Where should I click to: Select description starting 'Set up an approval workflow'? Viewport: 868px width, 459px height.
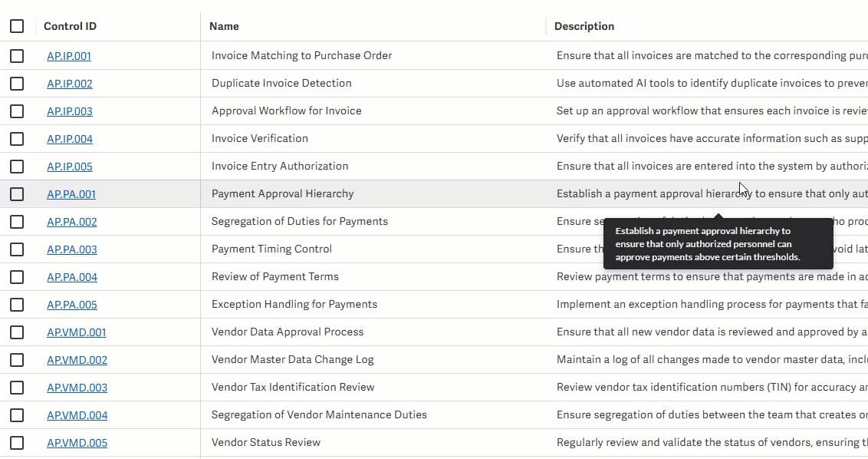pyautogui.click(x=712, y=111)
